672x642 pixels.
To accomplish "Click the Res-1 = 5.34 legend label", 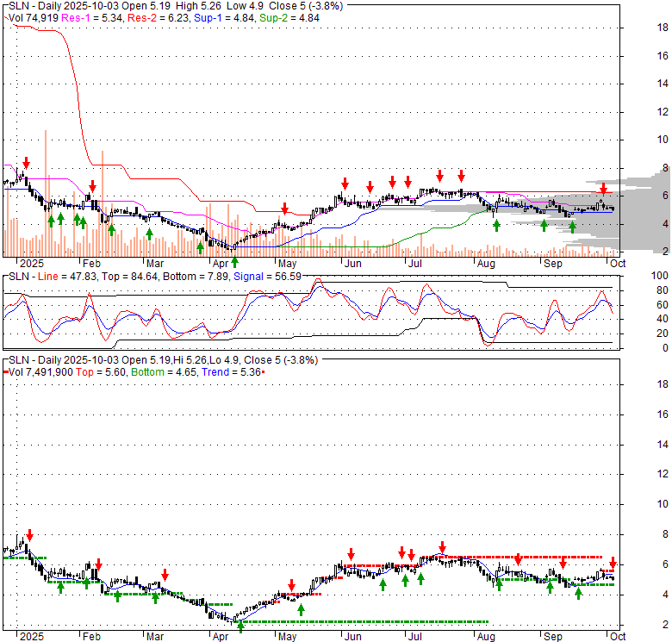I will coord(90,16).
